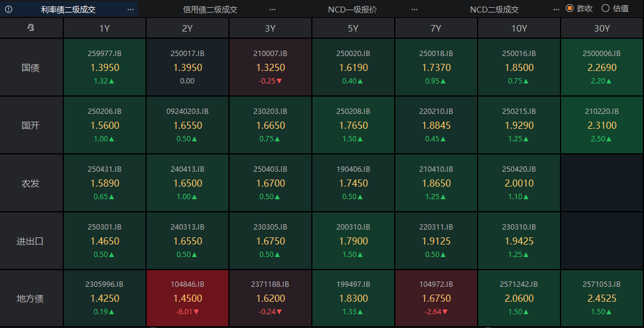Open the NCD二级成交 tab

(494, 9)
